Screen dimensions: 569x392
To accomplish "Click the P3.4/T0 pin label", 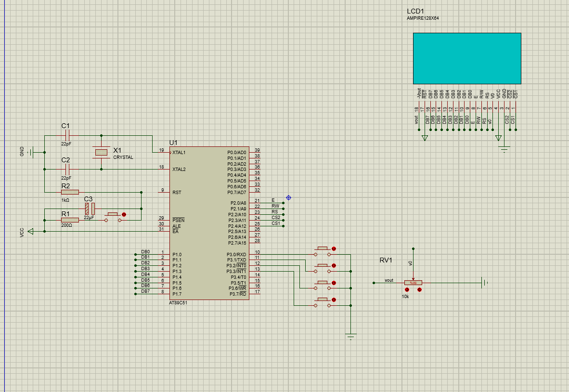I will (238, 277).
